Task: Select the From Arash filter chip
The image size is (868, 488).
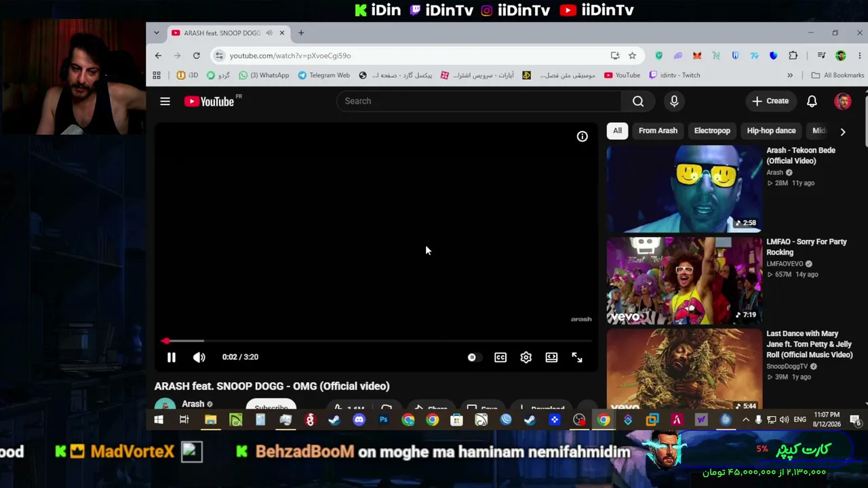Action: tap(658, 131)
